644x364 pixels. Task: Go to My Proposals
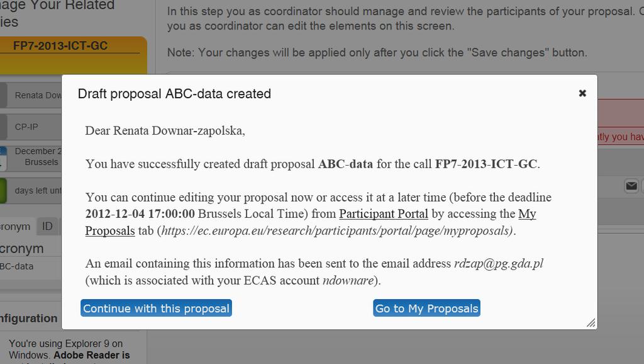(426, 308)
